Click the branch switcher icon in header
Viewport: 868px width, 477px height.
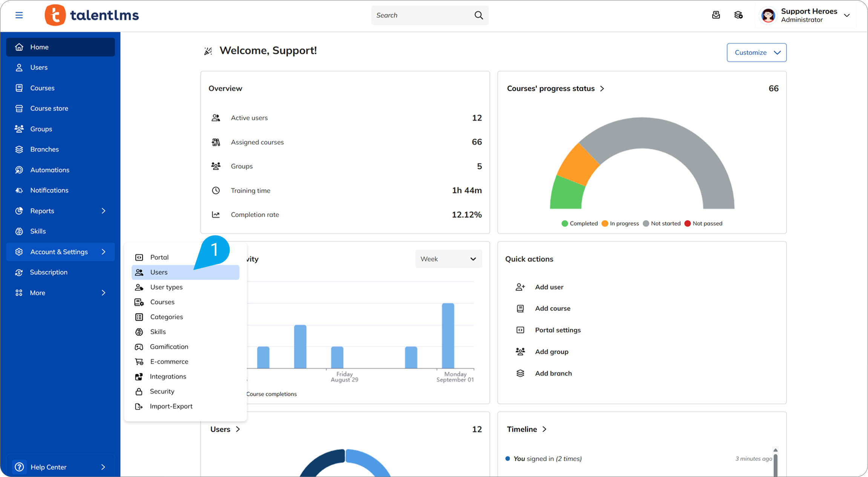tap(738, 15)
